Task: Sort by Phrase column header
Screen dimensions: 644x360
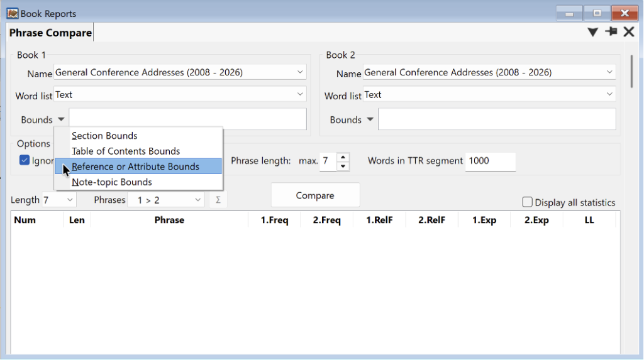Action: [169, 220]
